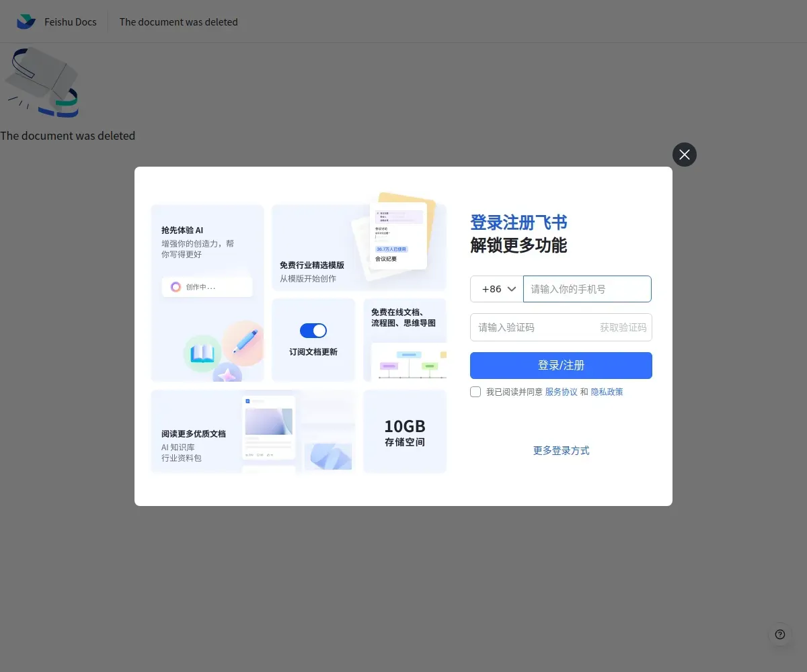
Task: Click the 解锁更多功能 heading
Action: click(x=518, y=245)
